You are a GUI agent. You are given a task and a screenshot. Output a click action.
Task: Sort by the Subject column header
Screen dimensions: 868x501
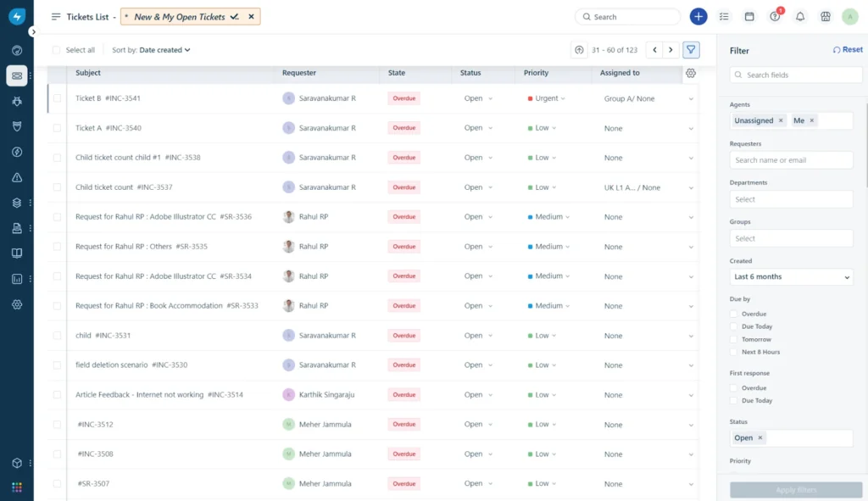88,73
